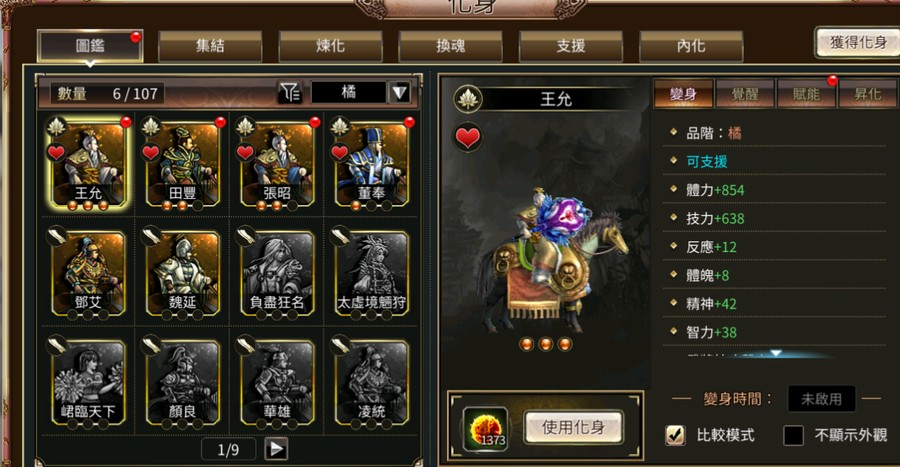The image size is (900, 467).
Task: Click heart icon on 董奉 card
Action: [x=340, y=153]
